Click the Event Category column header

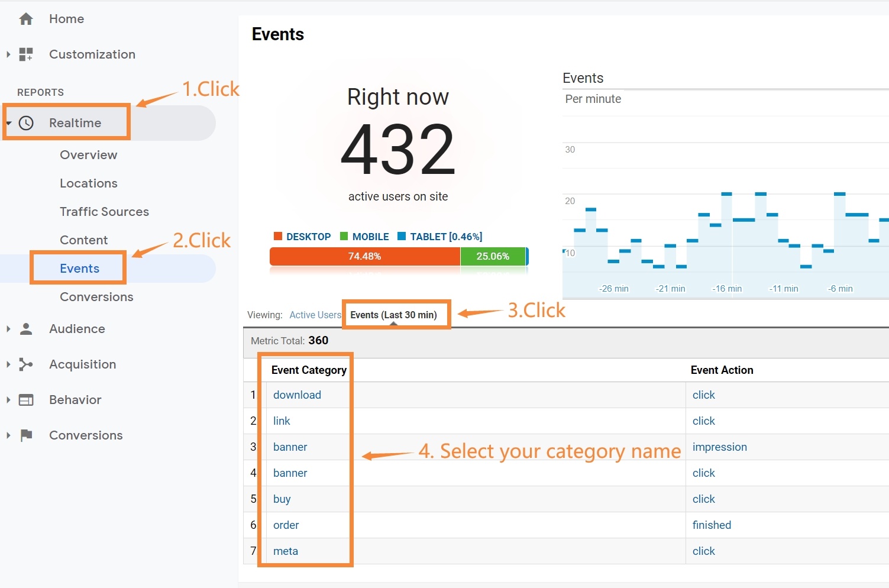point(309,370)
